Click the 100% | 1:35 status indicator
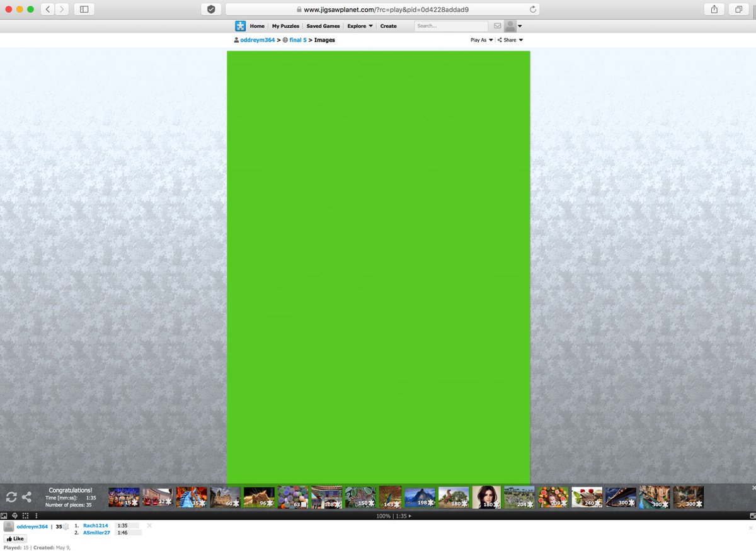 pyautogui.click(x=393, y=516)
